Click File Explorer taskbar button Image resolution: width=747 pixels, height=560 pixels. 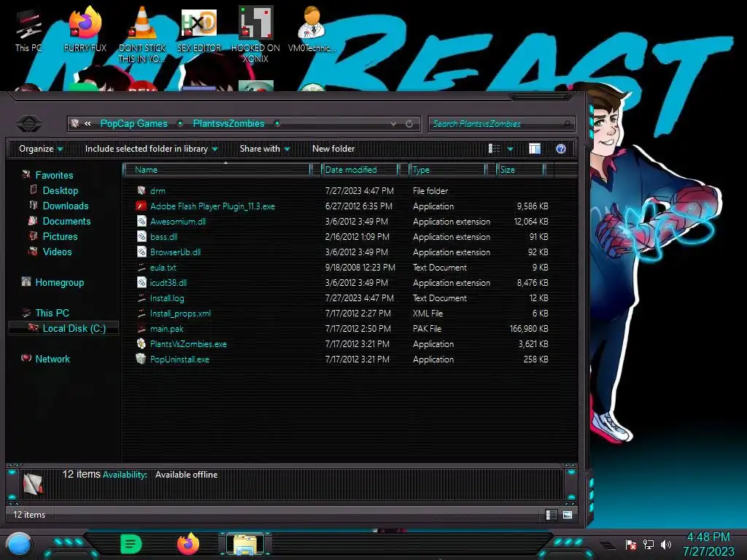pos(245,544)
